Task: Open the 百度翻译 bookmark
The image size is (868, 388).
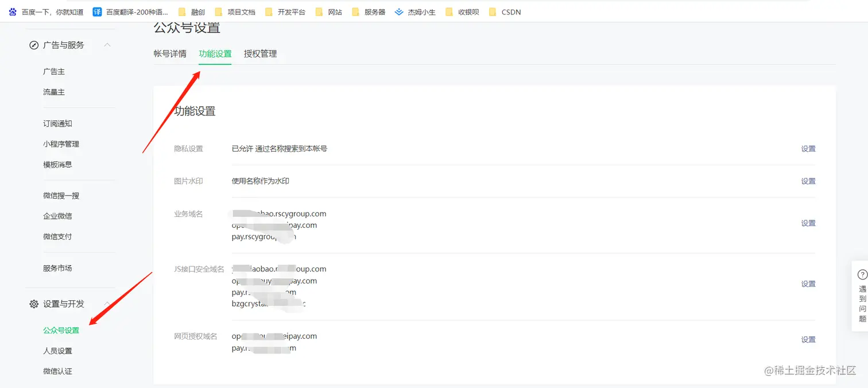Action: tap(130, 12)
